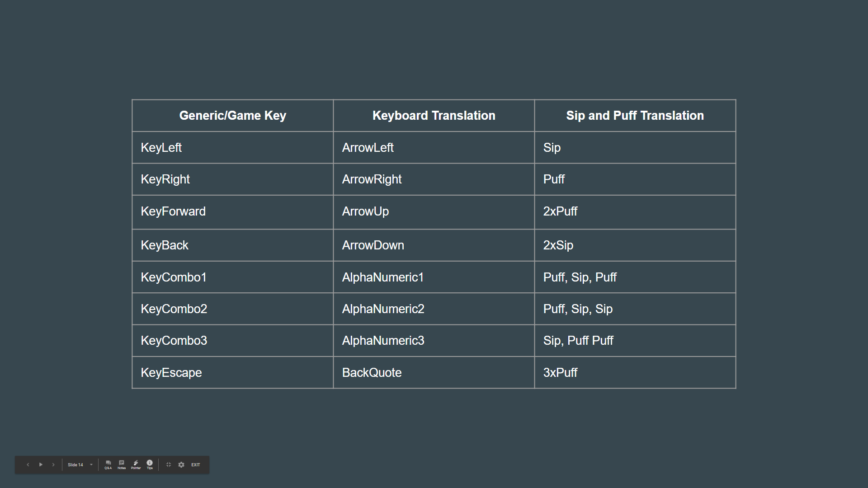Click the Sip and Puff Translation header
Screen dimensions: 868x488
[635, 116]
